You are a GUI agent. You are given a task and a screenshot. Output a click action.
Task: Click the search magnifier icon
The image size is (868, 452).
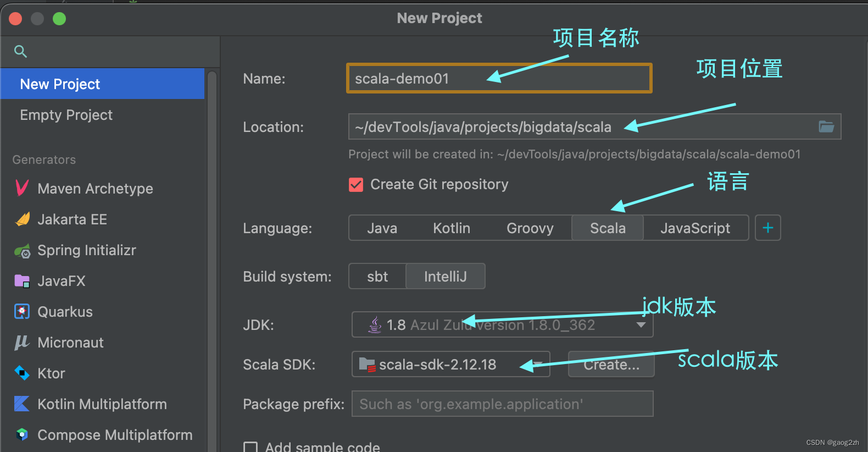coord(20,52)
